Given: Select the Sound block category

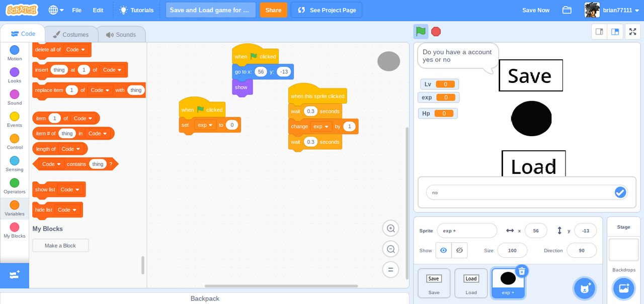Looking at the screenshot, I should pos(15,97).
